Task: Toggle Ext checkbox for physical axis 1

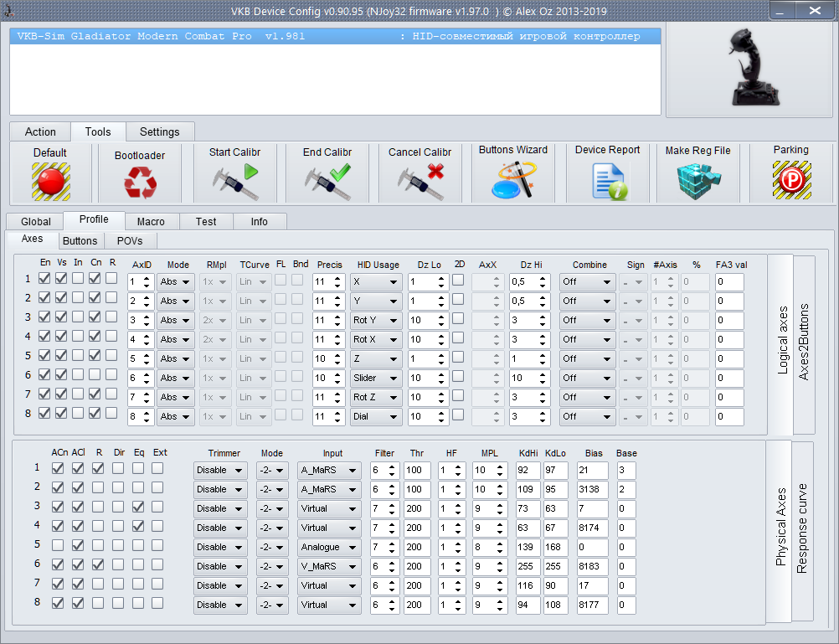Action: tap(157, 468)
